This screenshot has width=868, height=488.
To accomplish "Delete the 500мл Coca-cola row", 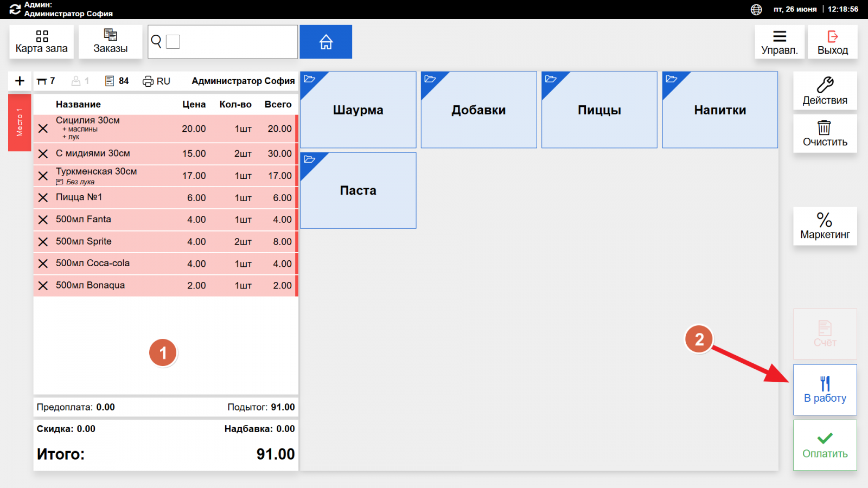I will click(x=43, y=264).
